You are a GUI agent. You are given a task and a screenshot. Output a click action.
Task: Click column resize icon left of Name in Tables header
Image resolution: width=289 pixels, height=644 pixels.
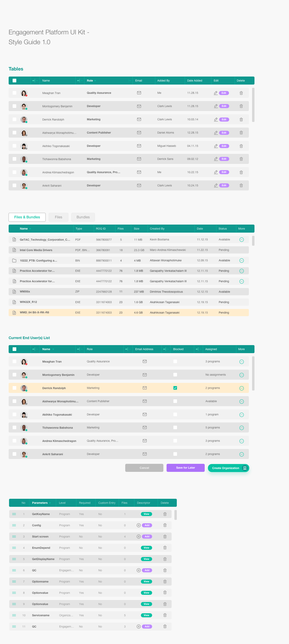(x=35, y=81)
